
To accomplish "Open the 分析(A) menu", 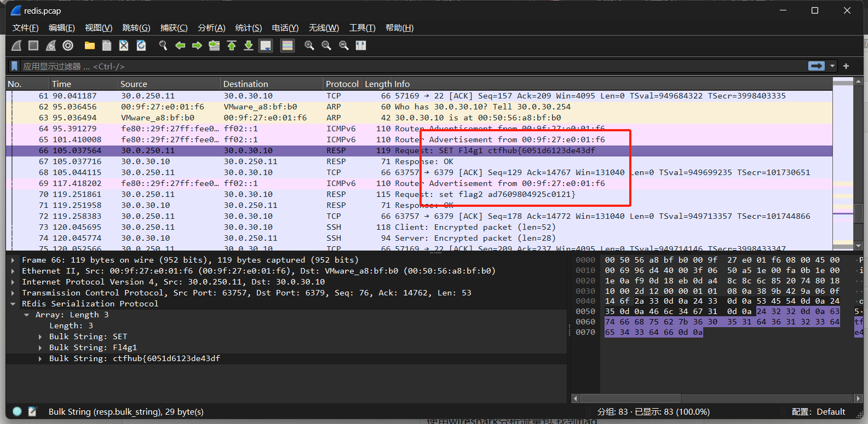I will [211, 28].
